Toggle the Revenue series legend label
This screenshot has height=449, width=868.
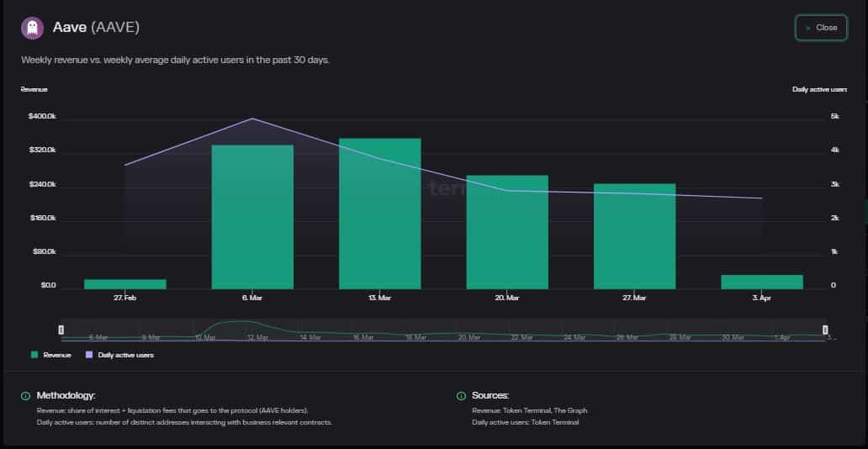pyautogui.click(x=57, y=355)
